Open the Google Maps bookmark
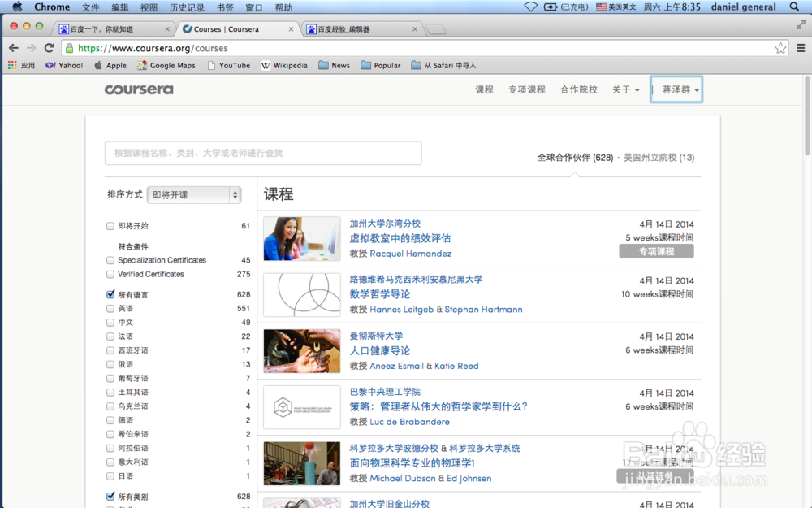This screenshot has width=812, height=508. pos(166,65)
